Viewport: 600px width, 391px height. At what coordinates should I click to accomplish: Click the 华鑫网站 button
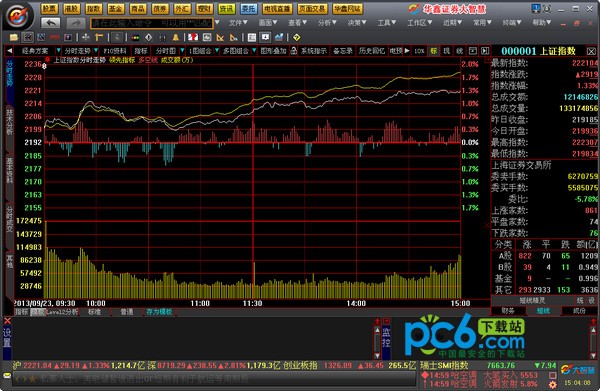347,8
